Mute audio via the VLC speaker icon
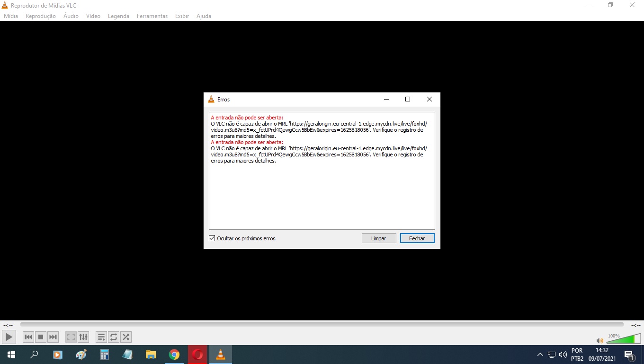Image resolution: width=644 pixels, height=364 pixels. point(600,340)
